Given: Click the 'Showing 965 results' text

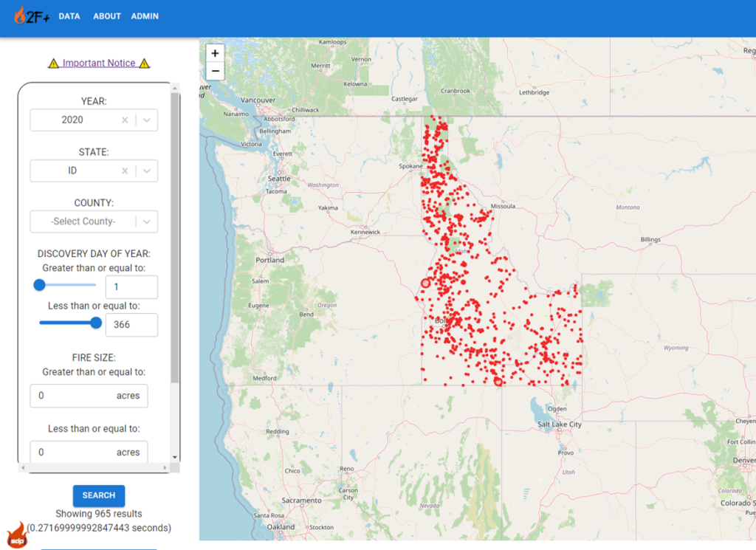Looking at the screenshot, I should point(99,514).
